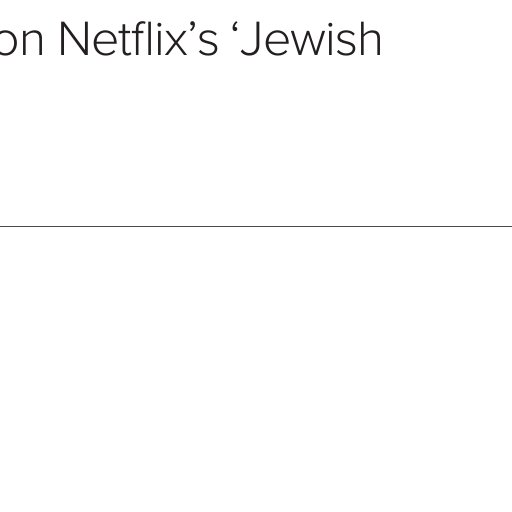Click the apostrophe in Netflix's

point(193,27)
